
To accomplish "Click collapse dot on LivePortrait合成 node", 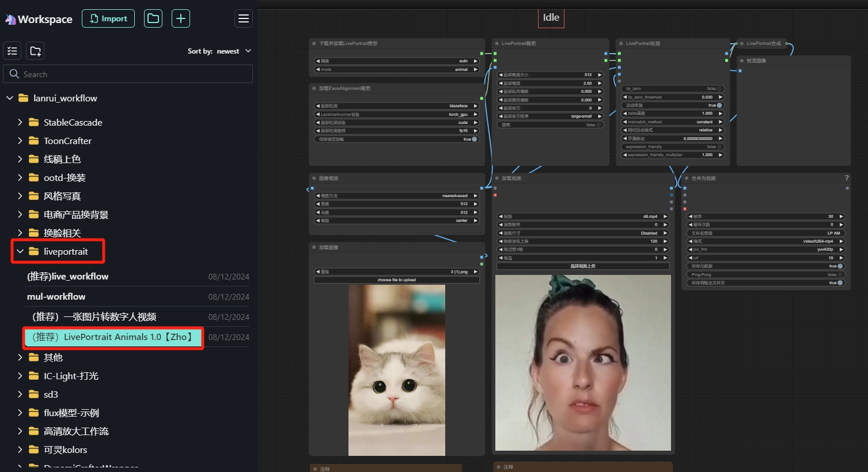I will pos(742,43).
